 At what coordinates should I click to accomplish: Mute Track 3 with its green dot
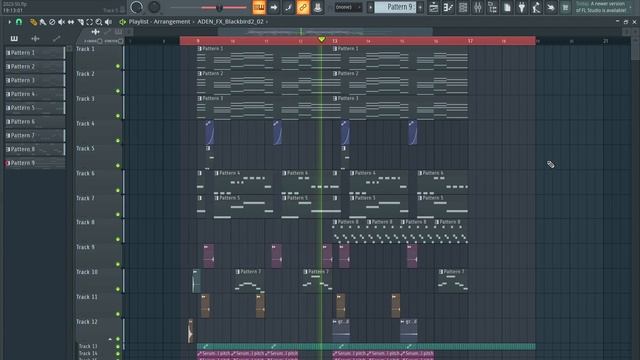pos(118,116)
